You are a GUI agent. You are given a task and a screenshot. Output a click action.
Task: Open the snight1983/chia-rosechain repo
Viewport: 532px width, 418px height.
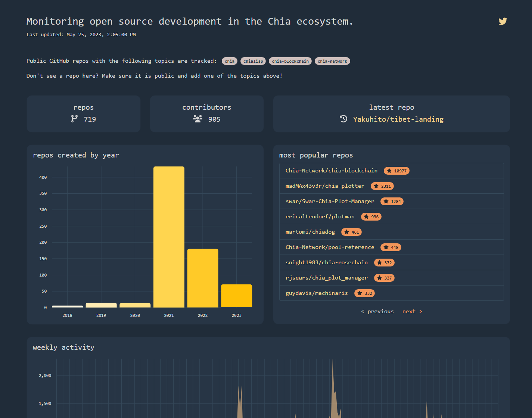327,262
